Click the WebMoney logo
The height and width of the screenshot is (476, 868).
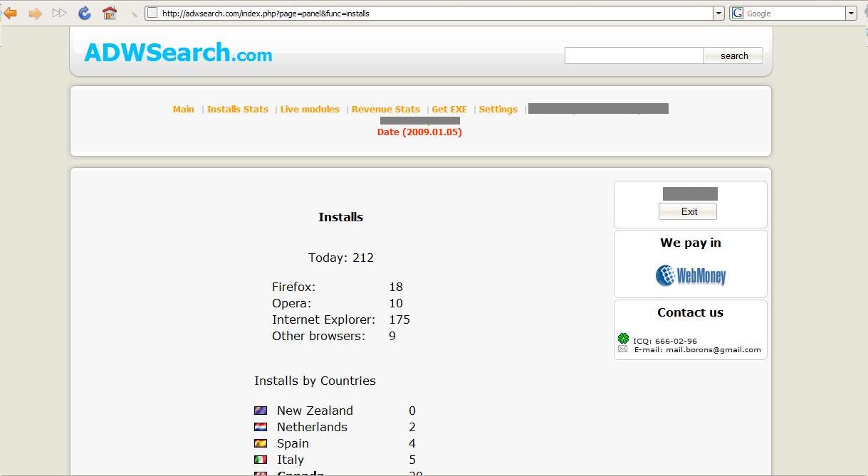pos(691,275)
